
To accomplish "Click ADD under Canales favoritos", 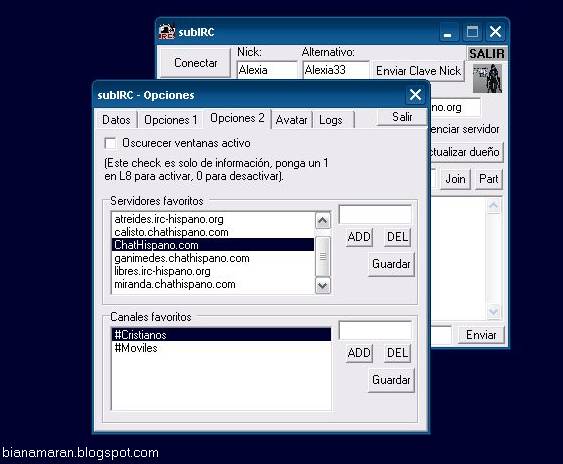I will point(359,353).
